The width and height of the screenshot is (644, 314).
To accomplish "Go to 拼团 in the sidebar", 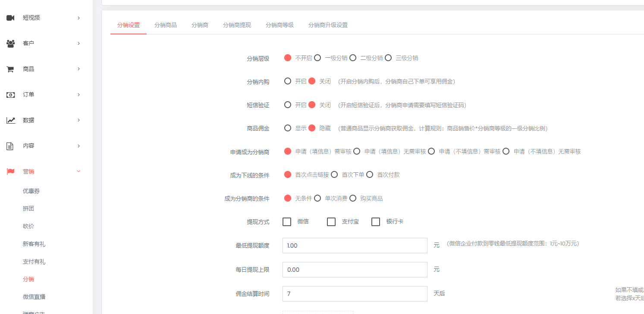I will tap(28, 208).
